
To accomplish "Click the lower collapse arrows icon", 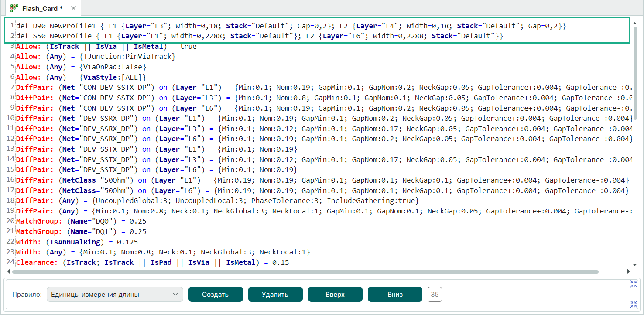I will click(x=634, y=304).
